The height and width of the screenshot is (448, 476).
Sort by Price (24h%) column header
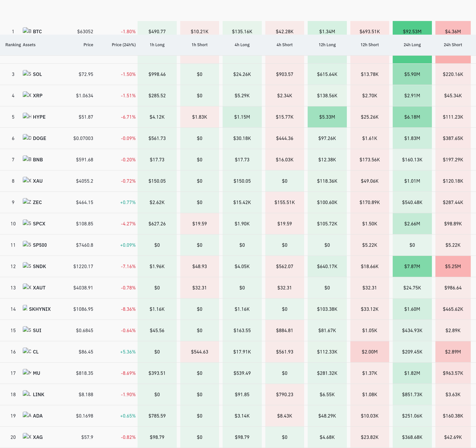click(124, 45)
